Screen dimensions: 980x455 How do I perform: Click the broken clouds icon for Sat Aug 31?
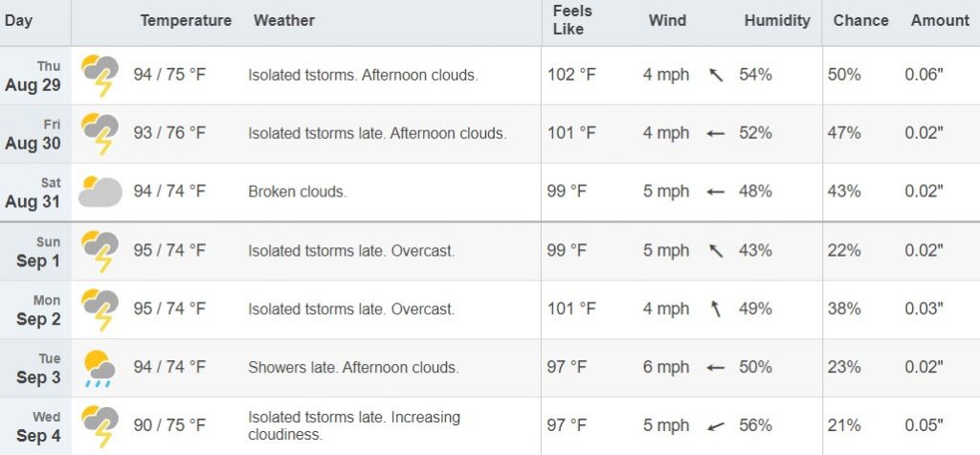pos(100,192)
